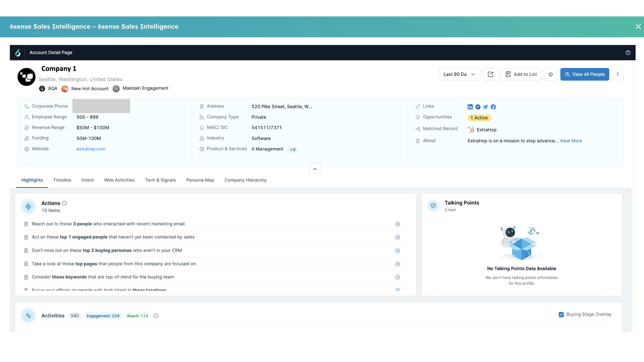Viewport: 644px width, 362px height.
Task: Click View More in About section
Action: click(571, 141)
